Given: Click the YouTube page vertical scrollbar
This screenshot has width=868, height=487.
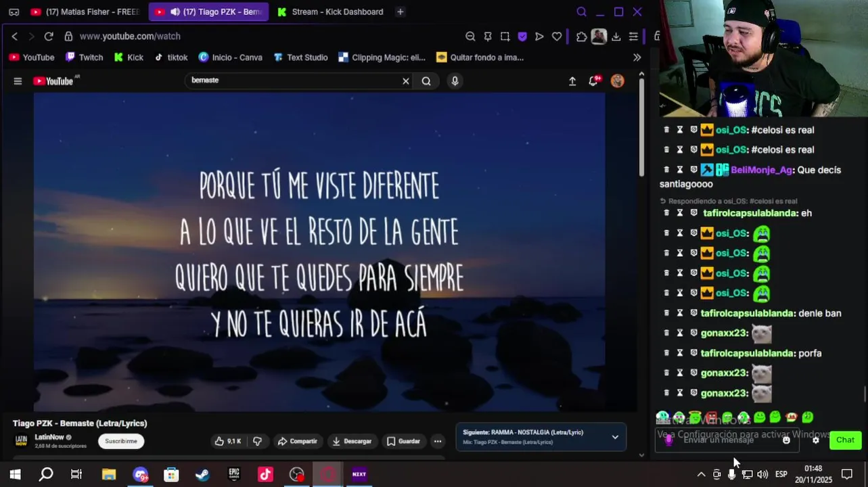Looking at the screenshot, I should pyautogui.click(x=641, y=129).
